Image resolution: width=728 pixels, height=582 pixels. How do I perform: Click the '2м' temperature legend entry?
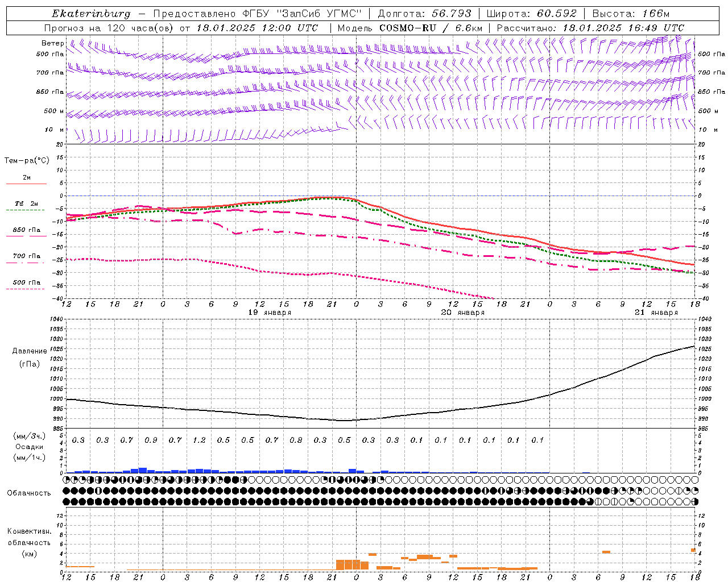[x=27, y=178]
